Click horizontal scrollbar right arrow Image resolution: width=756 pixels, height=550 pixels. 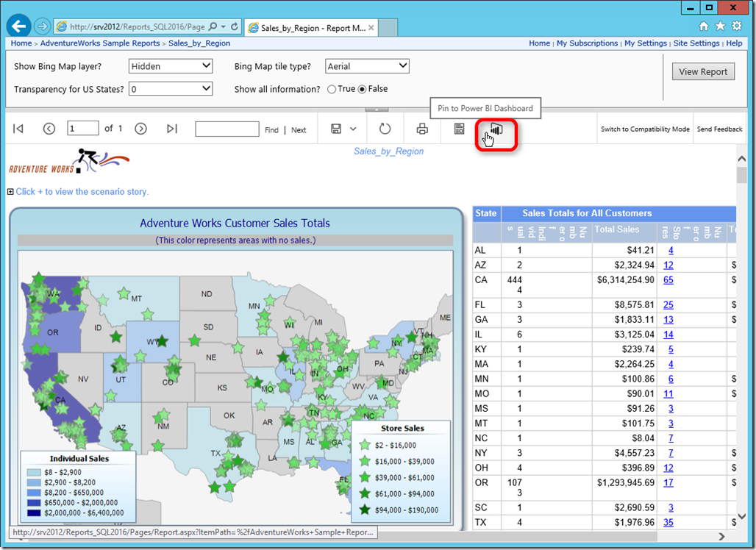click(721, 537)
